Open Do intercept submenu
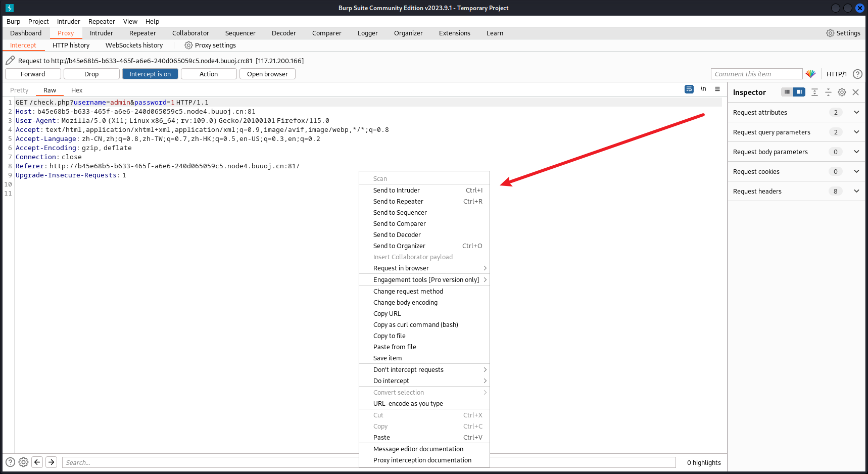868x474 pixels. click(424, 381)
